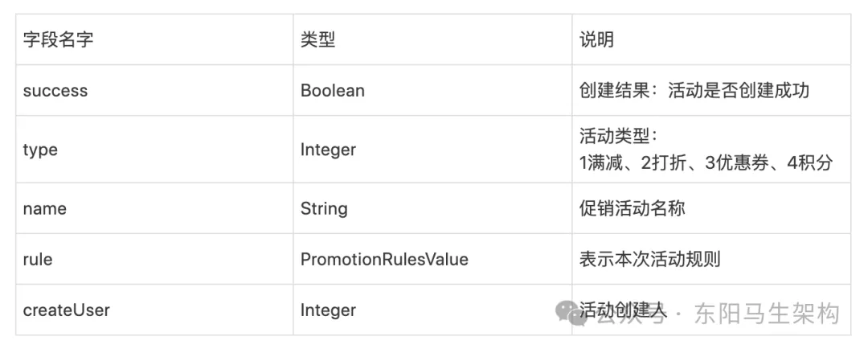Click the 表示本次活动规则 description
868x349 pixels.
pos(650,259)
